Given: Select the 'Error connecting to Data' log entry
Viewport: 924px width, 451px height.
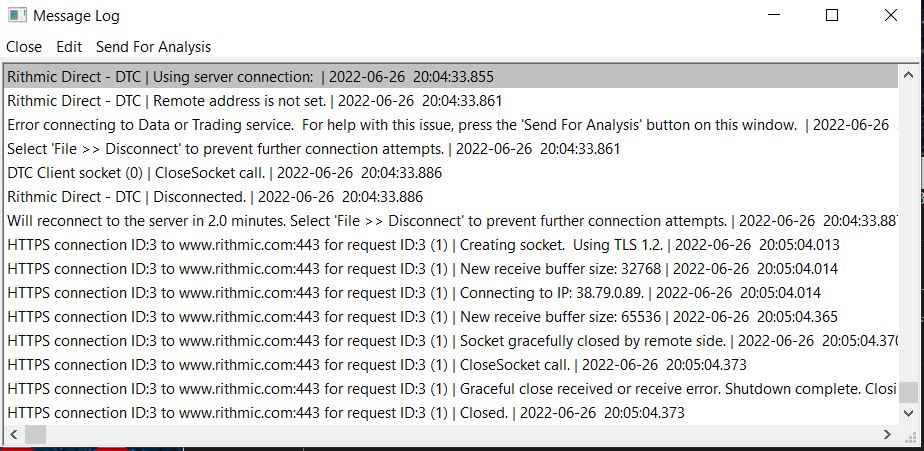Looking at the screenshot, I should 400,125.
